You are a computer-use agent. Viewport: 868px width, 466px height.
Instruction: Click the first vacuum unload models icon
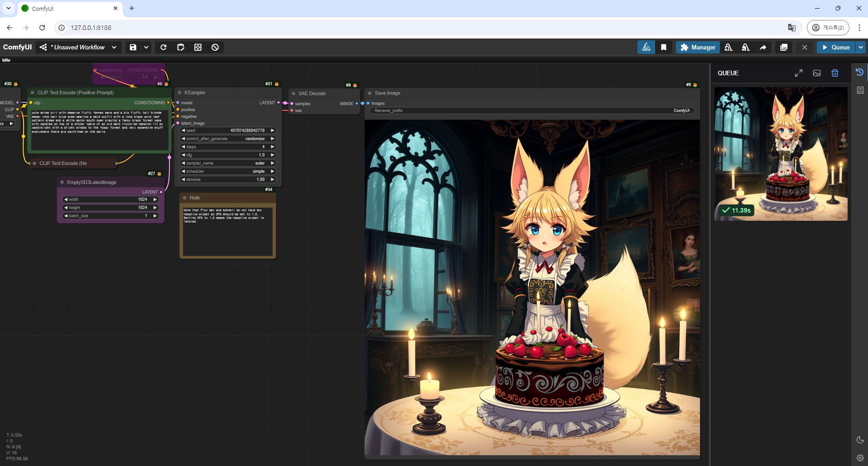(728, 47)
